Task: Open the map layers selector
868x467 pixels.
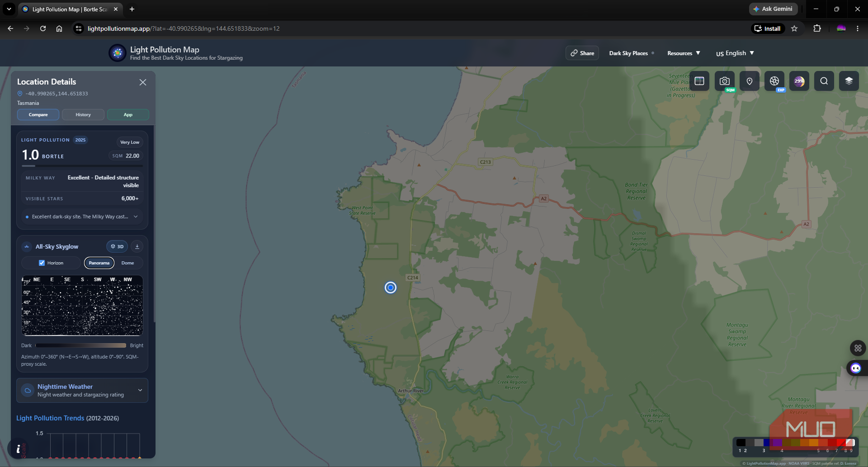Action: pos(849,81)
